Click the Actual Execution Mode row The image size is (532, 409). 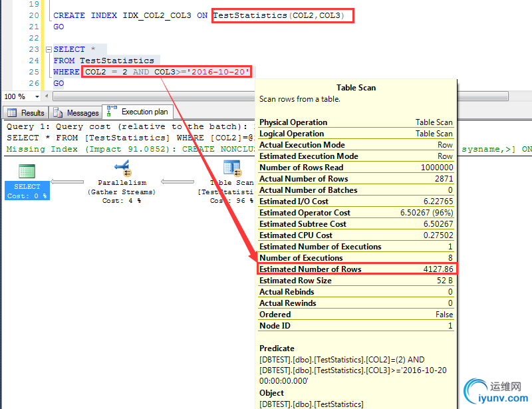click(356, 145)
